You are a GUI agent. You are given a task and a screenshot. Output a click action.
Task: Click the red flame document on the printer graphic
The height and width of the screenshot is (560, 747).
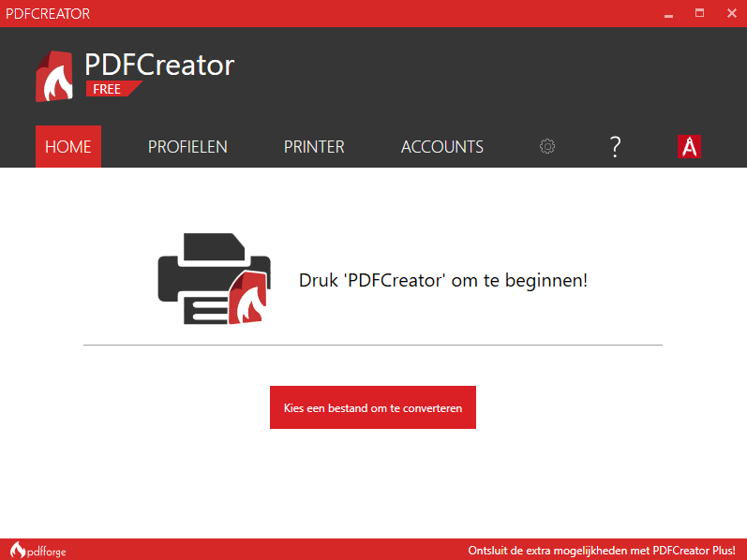click(248, 297)
